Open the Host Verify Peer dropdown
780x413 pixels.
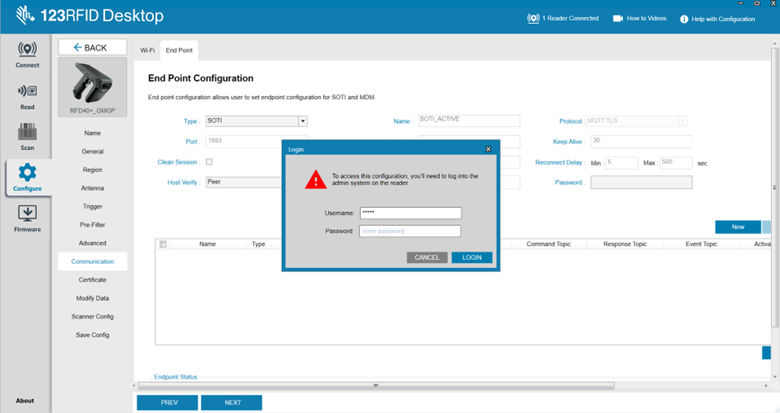pyautogui.click(x=244, y=182)
